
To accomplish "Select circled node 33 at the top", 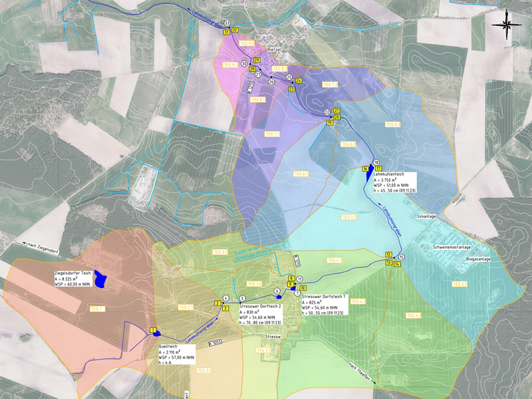I will click(227, 23).
